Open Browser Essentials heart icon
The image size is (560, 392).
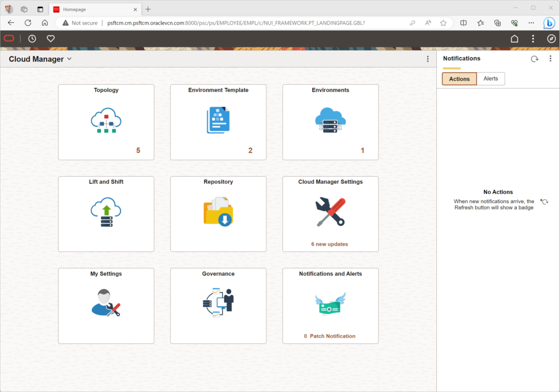click(x=514, y=23)
